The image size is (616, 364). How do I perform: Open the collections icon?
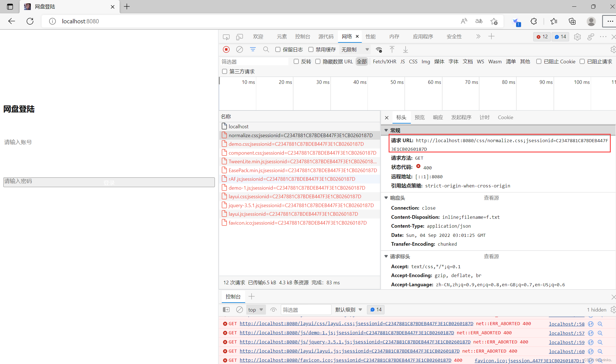click(572, 21)
